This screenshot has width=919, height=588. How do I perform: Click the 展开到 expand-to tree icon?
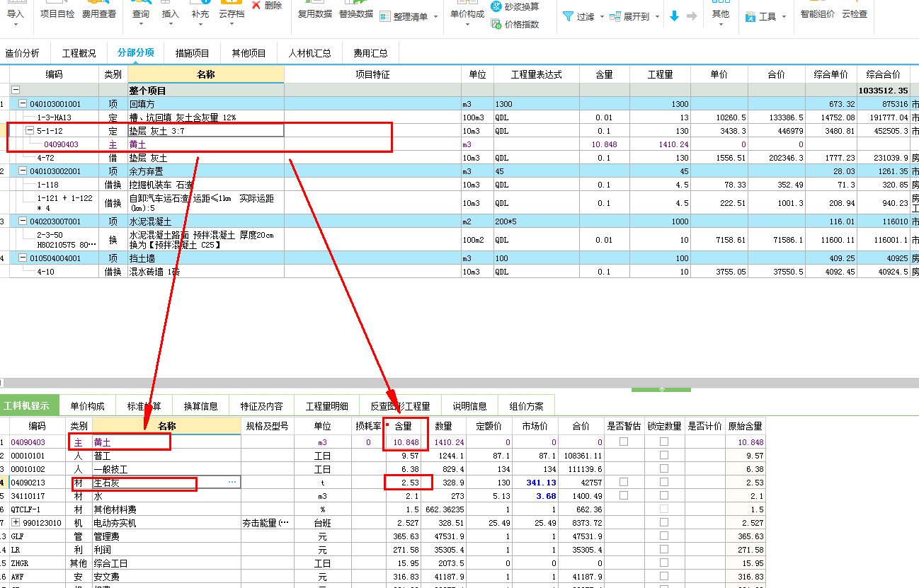pyautogui.click(x=615, y=16)
